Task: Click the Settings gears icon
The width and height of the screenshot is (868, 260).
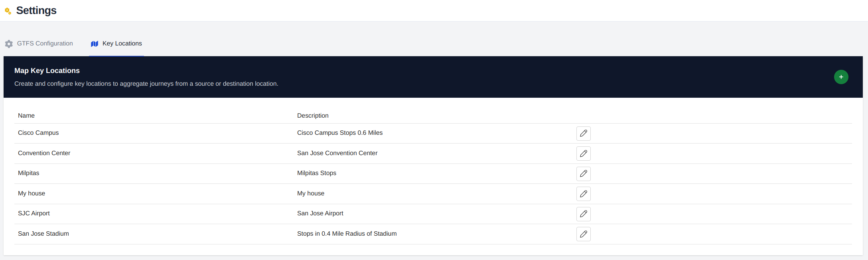Action: (x=8, y=11)
